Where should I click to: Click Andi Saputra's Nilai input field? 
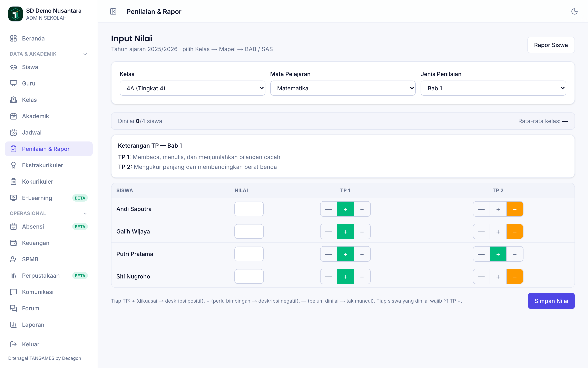pyautogui.click(x=249, y=209)
